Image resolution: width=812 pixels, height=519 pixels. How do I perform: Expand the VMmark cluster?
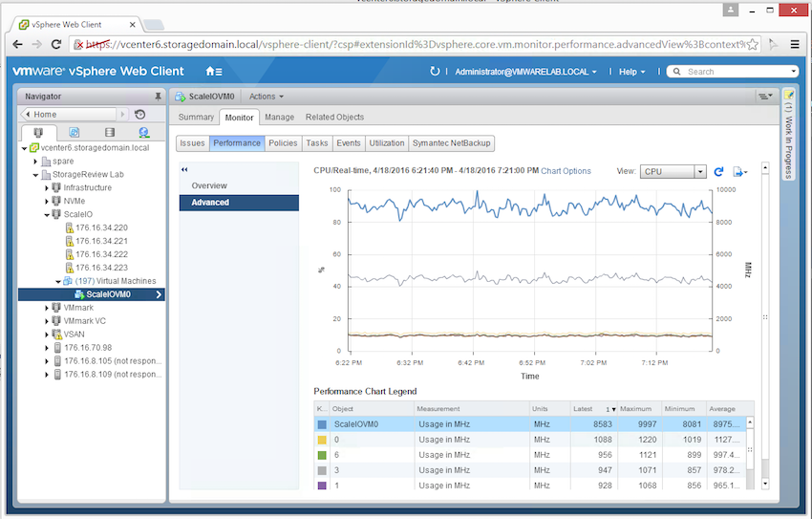(47, 308)
